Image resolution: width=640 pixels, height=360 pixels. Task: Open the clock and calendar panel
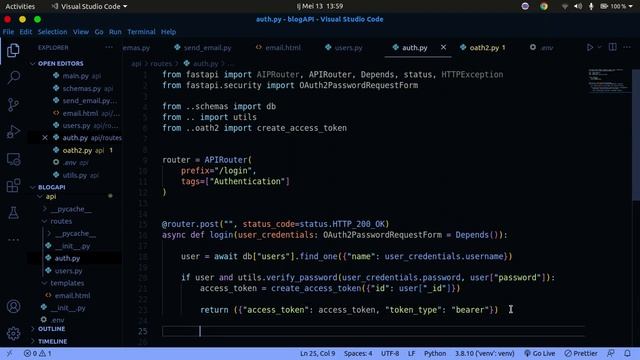tap(320, 6)
